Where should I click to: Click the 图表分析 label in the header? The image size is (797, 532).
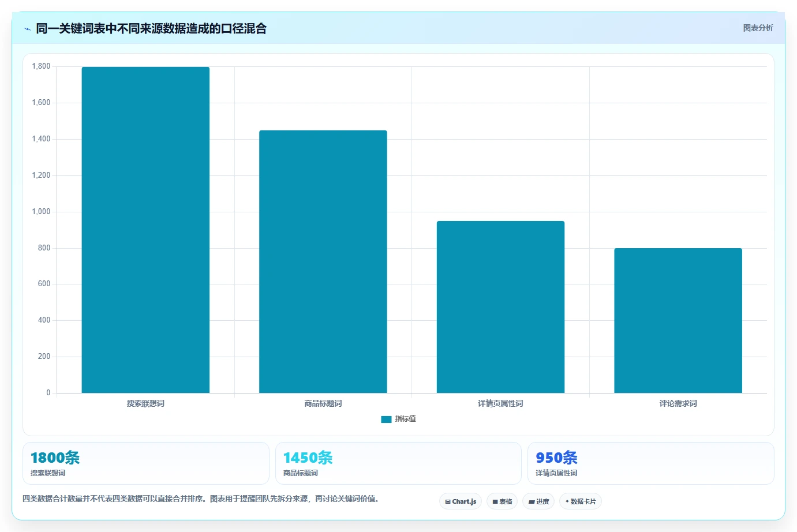[x=758, y=28]
